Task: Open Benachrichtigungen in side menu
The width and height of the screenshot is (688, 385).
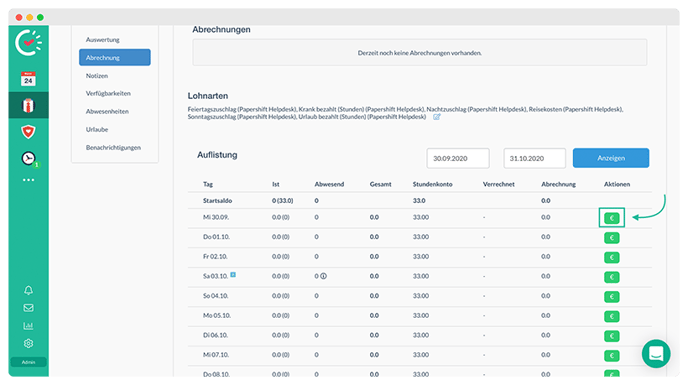Action: (x=113, y=148)
